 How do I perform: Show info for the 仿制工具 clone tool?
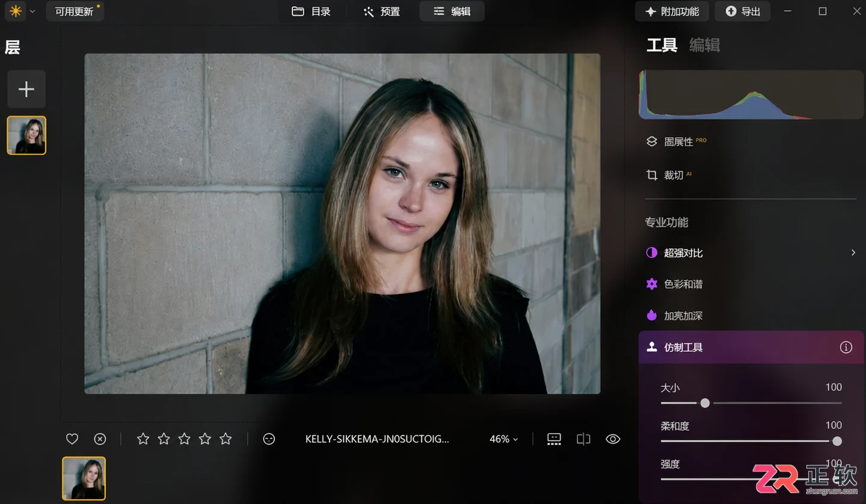(846, 348)
